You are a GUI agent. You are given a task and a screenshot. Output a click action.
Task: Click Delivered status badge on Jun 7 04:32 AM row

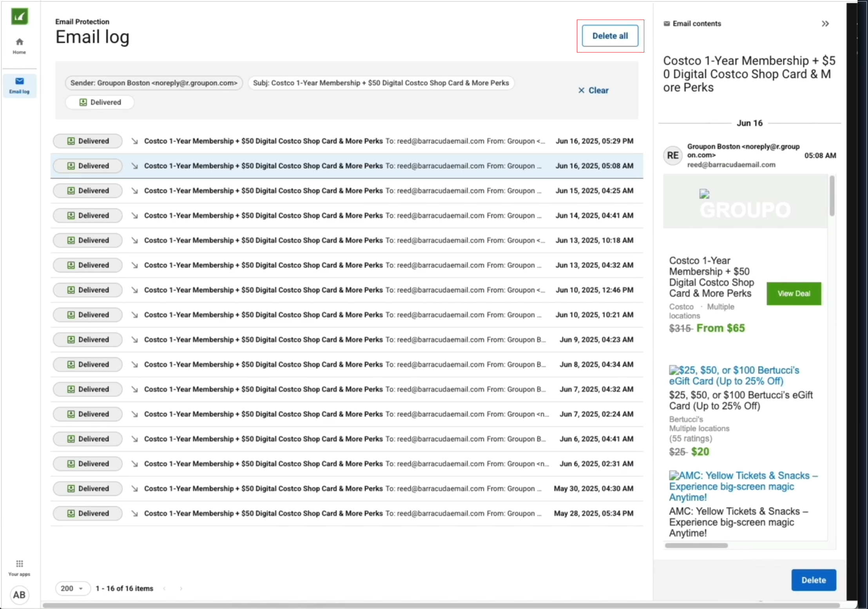88,389
